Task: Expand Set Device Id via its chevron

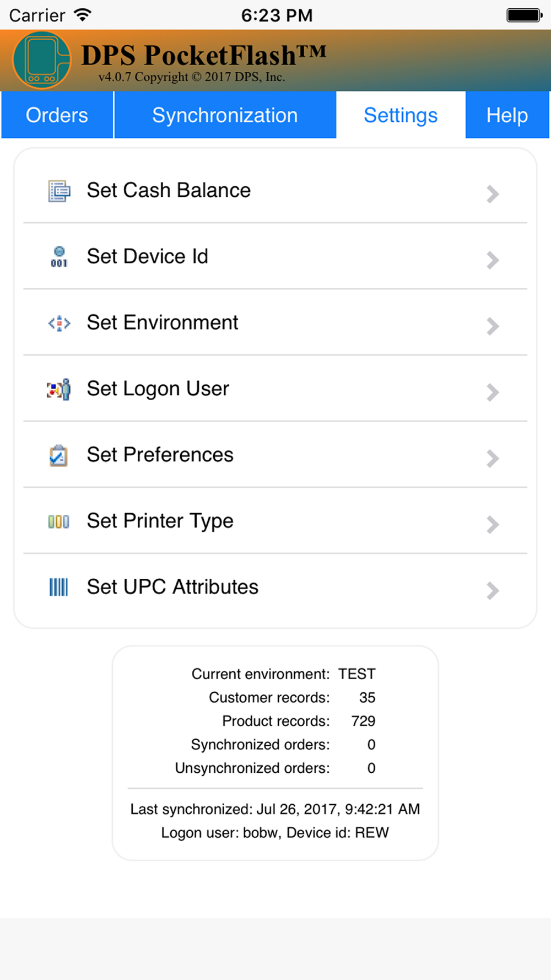Action: 493,260
